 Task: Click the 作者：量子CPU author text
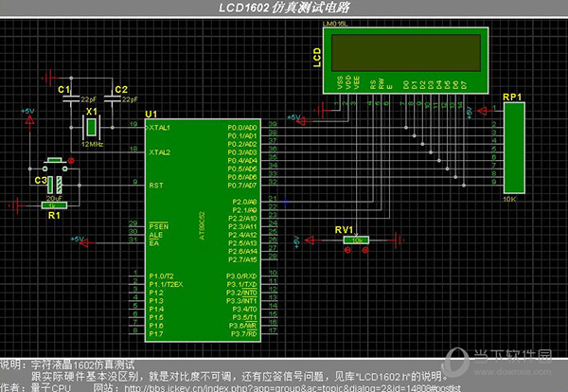[x=35, y=387]
